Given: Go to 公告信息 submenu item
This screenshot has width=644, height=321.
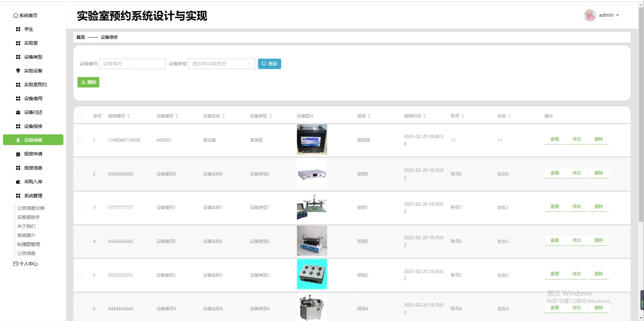Looking at the screenshot, I should click(26, 253).
